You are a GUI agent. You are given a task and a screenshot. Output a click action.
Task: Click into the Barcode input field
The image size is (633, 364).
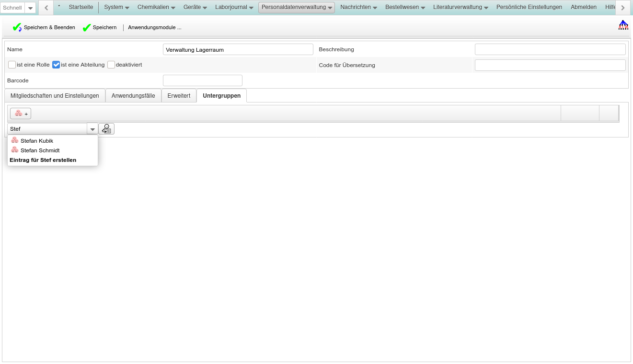[202, 80]
